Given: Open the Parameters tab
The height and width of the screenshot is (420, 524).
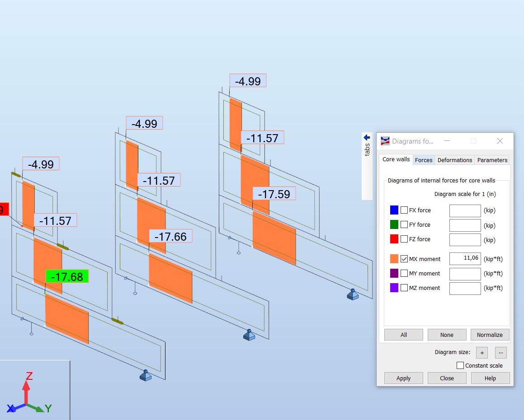Looking at the screenshot, I should point(492,160).
